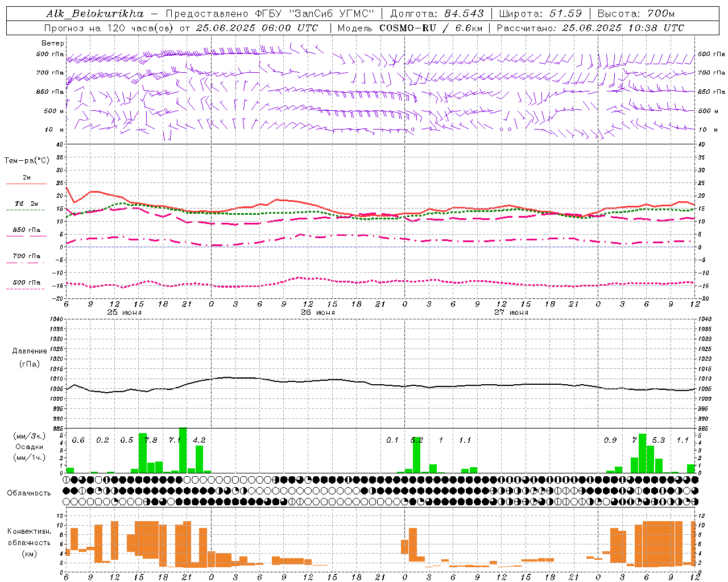The image size is (728, 582).
Task: Click the Тем-ра(°C) temperature label
Action: click(x=27, y=161)
